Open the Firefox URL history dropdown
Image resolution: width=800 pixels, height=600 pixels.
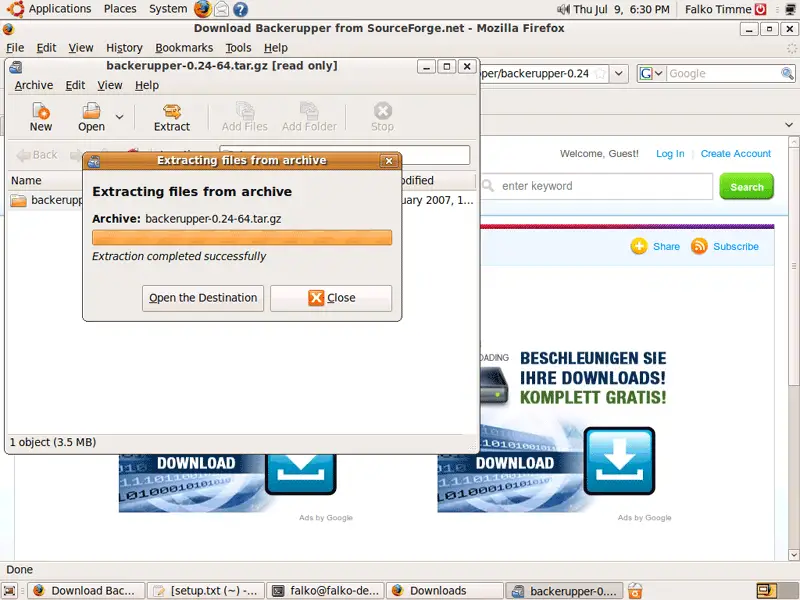tap(618, 73)
